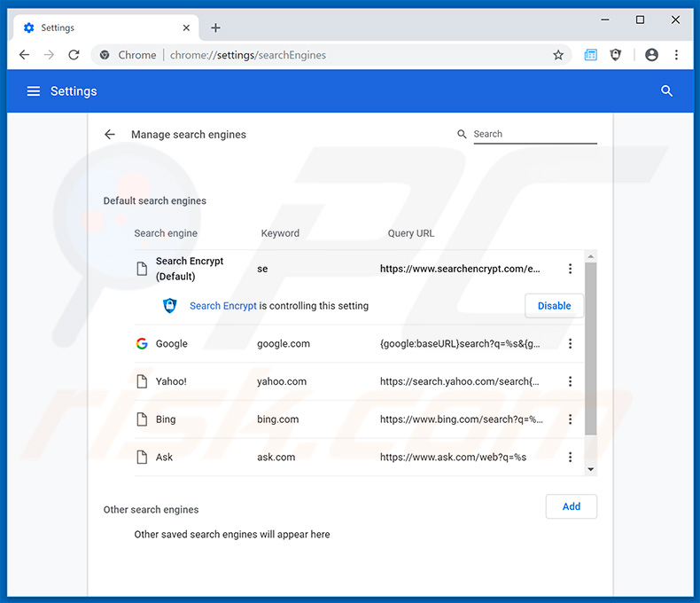Click the Google logo icon in list
The width and height of the screenshot is (700, 603).
tap(142, 343)
